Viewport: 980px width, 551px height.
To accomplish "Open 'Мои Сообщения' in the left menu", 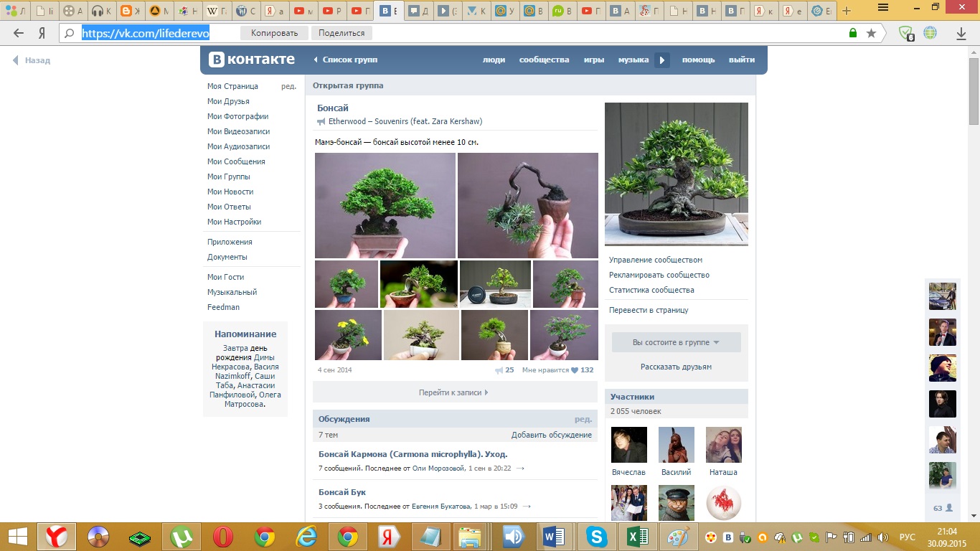I will [x=236, y=161].
